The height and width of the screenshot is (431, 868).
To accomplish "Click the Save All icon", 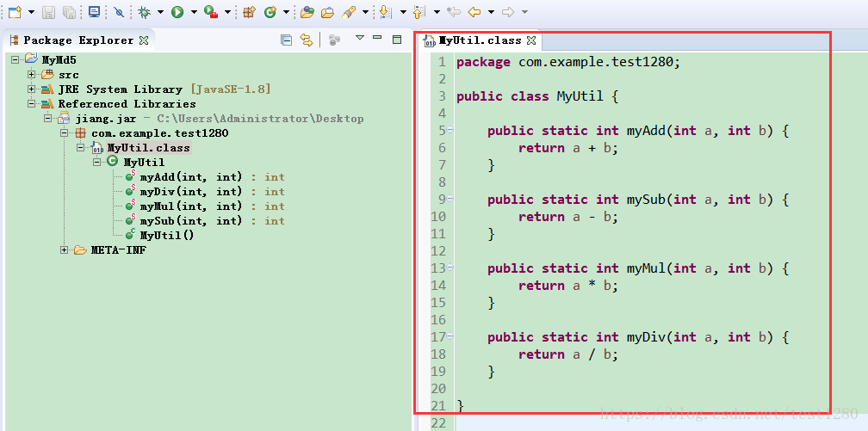I will click(x=69, y=12).
